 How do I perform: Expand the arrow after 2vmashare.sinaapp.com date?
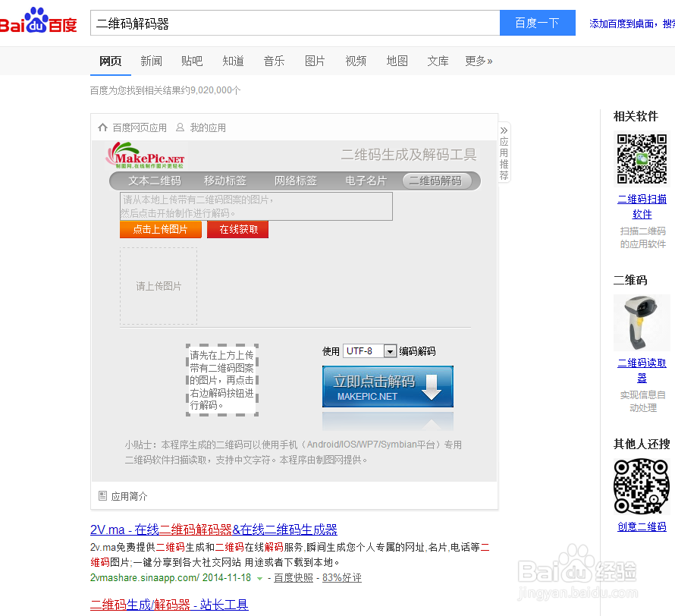coord(259,579)
